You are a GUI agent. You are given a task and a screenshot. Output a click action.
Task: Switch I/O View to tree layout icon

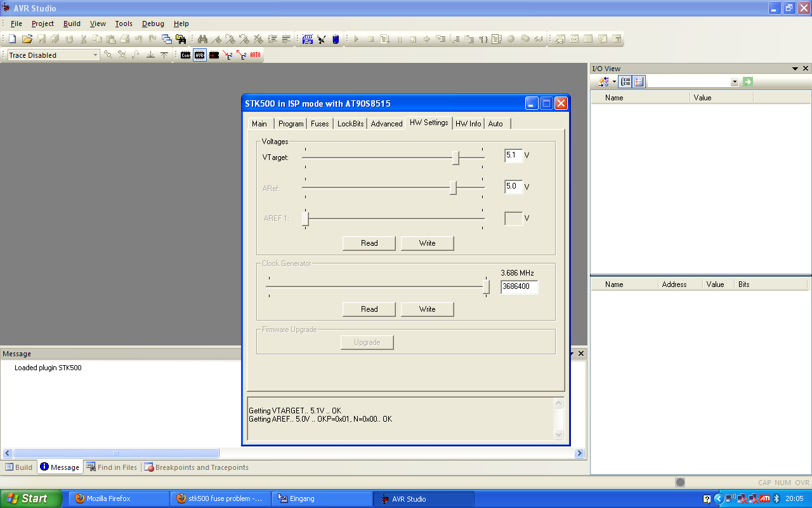[x=625, y=82]
